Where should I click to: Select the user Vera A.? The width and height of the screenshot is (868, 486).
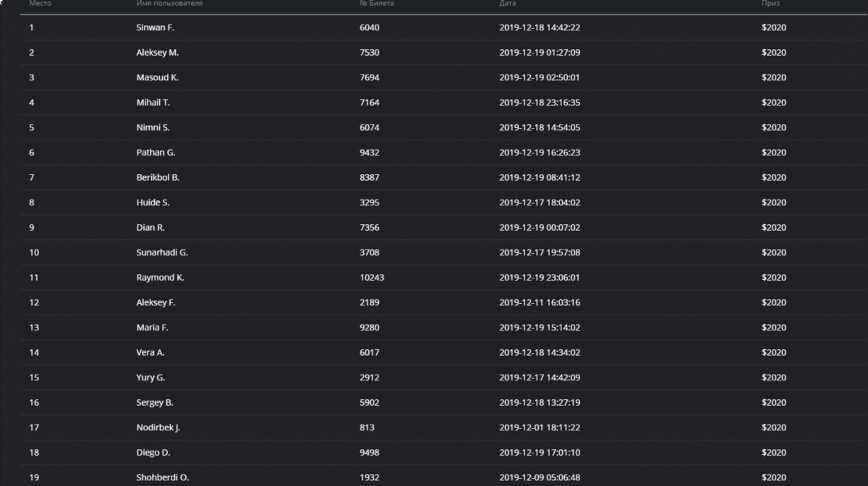[150, 352]
